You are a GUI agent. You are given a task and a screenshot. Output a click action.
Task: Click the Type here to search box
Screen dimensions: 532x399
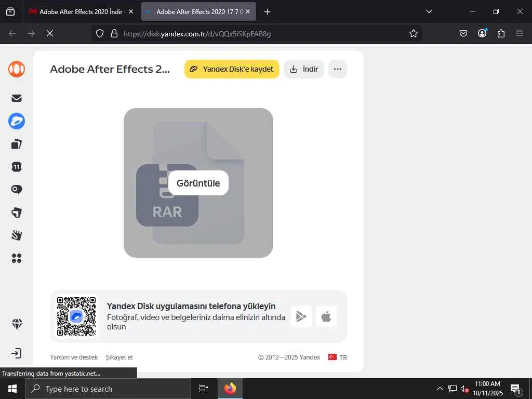pos(108,389)
